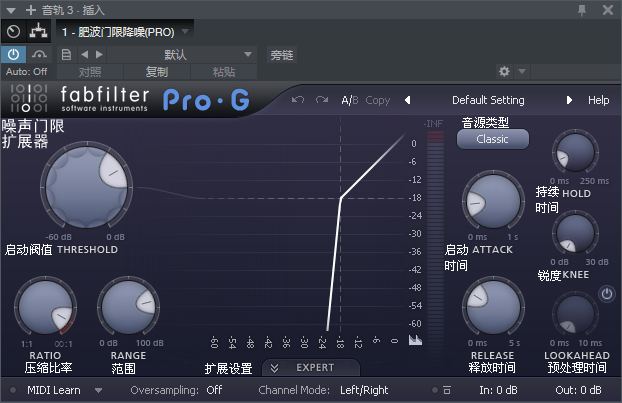Select previous FabFilter preset left arrow

407,100
